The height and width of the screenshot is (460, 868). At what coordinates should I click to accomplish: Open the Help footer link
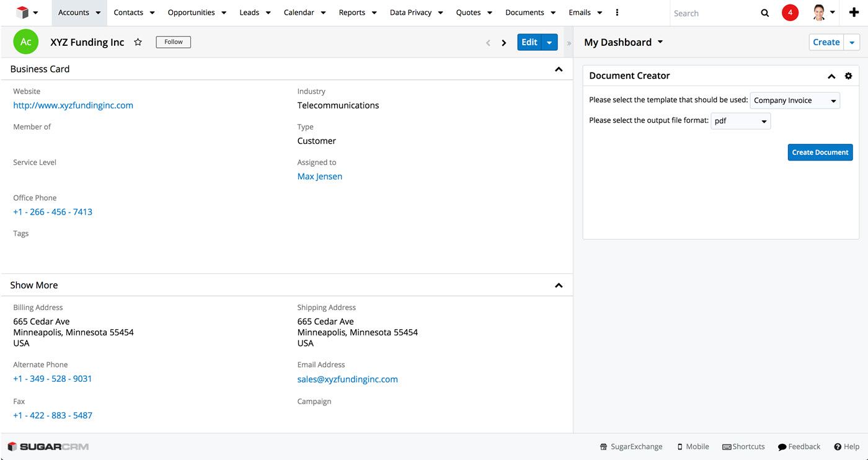(847, 446)
